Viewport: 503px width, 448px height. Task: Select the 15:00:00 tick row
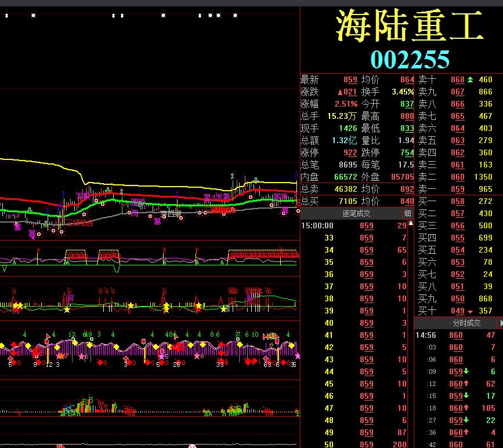click(354, 225)
